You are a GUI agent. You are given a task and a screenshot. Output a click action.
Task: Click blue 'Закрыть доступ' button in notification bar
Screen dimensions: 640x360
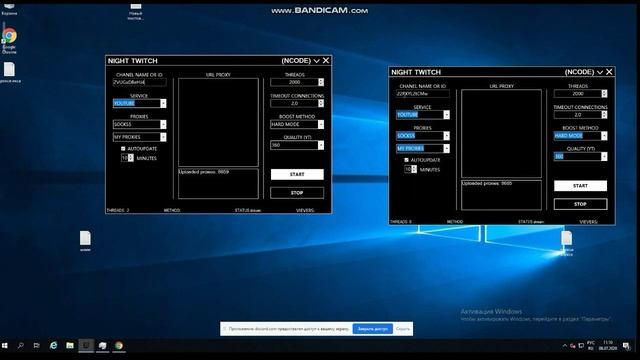coord(373,329)
